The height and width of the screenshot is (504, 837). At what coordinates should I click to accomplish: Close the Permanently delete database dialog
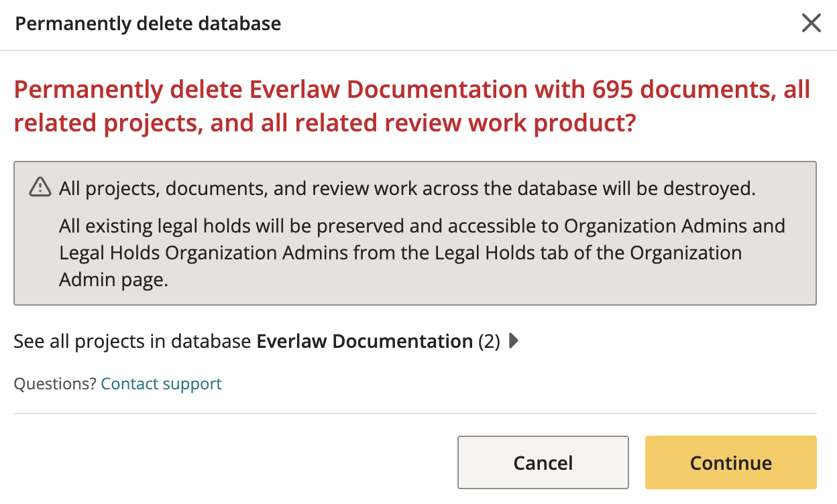tap(812, 23)
